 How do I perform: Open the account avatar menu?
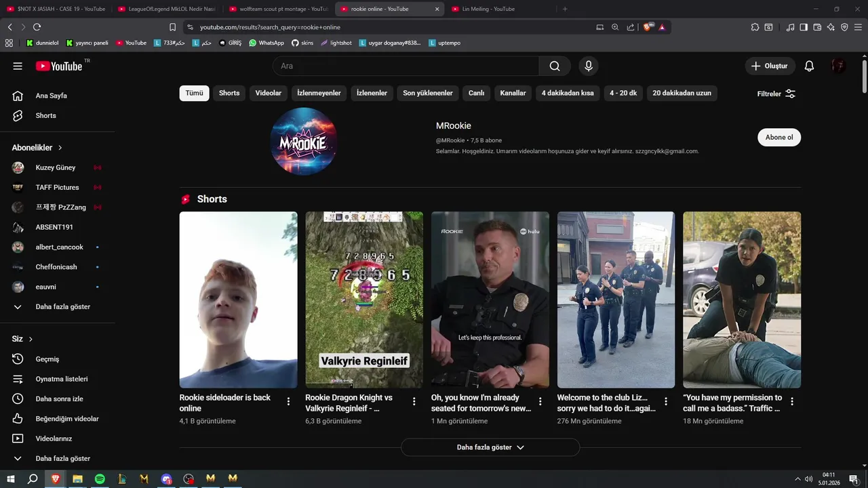click(x=839, y=66)
